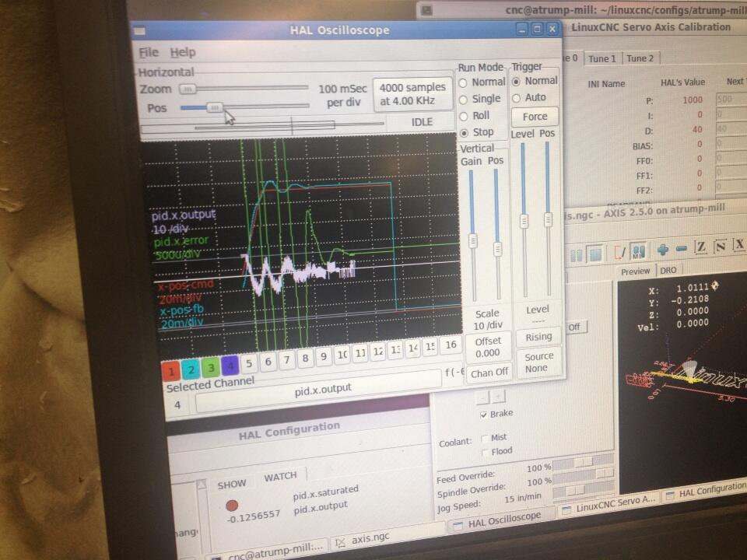Click the D next value input field

coord(731,128)
